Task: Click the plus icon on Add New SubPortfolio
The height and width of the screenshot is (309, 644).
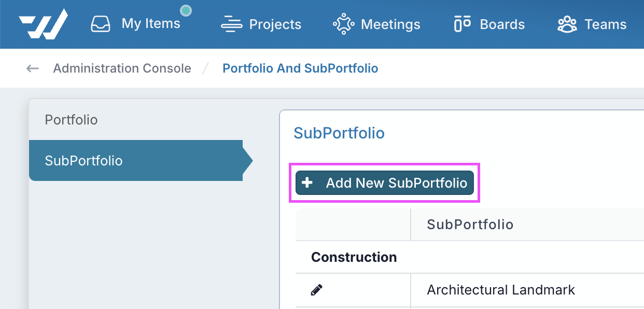Action: tap(307, 182)
